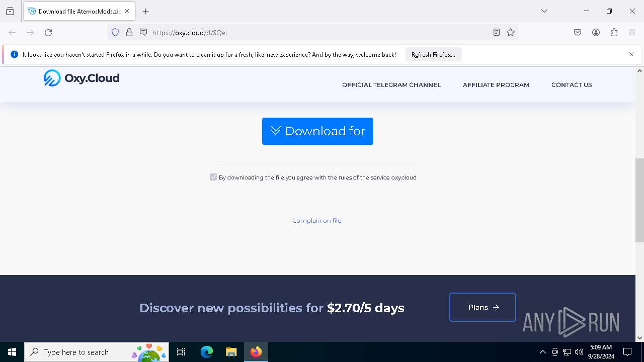The image size is (644, 362).
Task: Open File Explorer from taskbar
Action: click(x=231, y=352)
